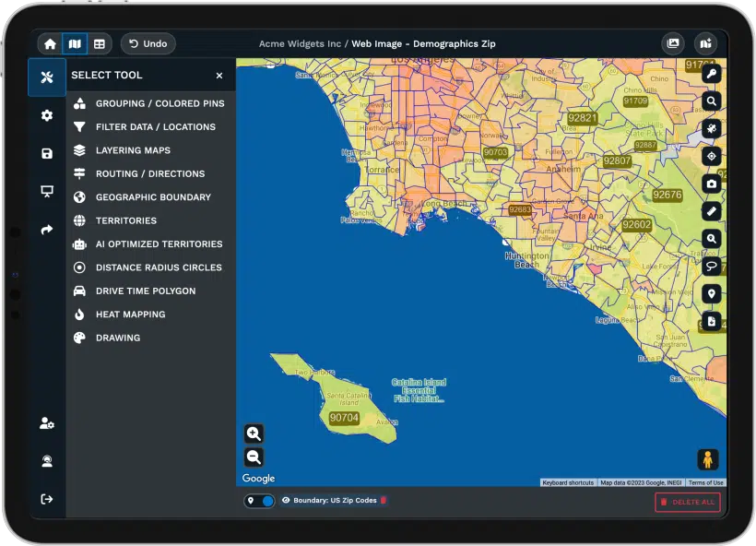
Task: Click the Delete All button
Action: point(687,502)
